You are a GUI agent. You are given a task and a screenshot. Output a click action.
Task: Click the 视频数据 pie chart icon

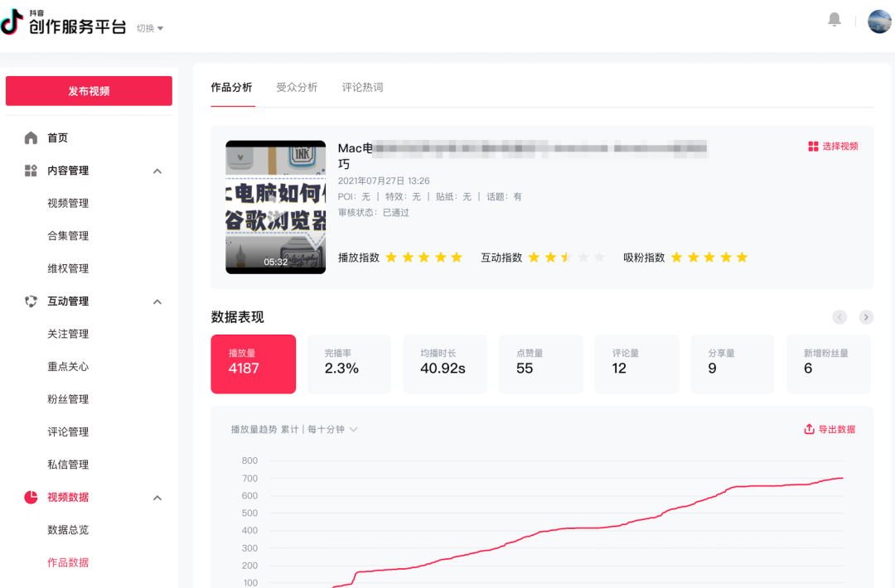tap(31, 497)
